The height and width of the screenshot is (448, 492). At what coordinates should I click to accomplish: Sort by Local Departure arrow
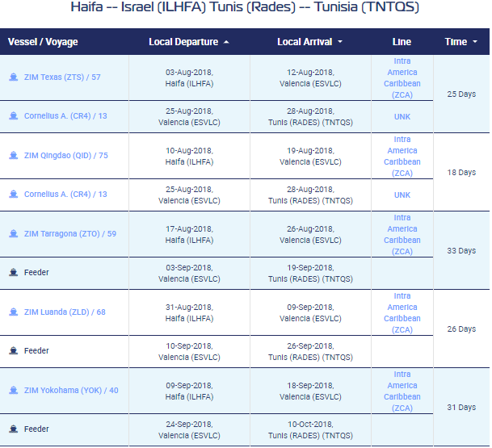click(x=226, y=42)
